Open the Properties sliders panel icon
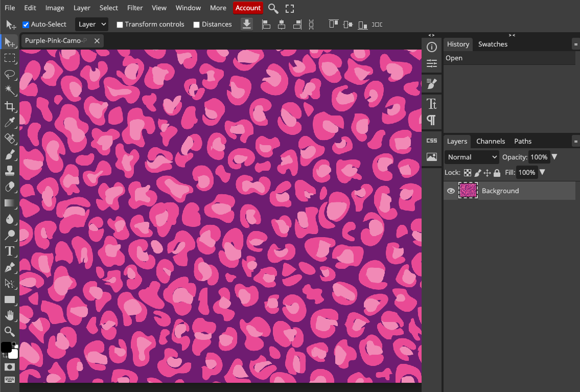580x392 pixels. tap(432, 63)
